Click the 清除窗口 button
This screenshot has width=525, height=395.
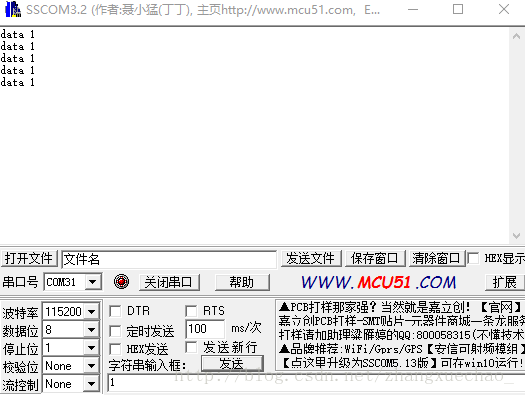coord(436,258)
